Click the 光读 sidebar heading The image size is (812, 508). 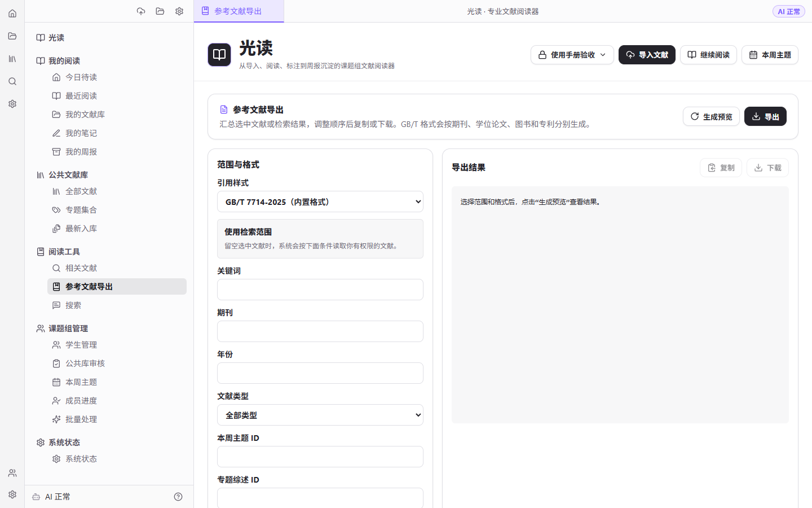tap(50, 38)
